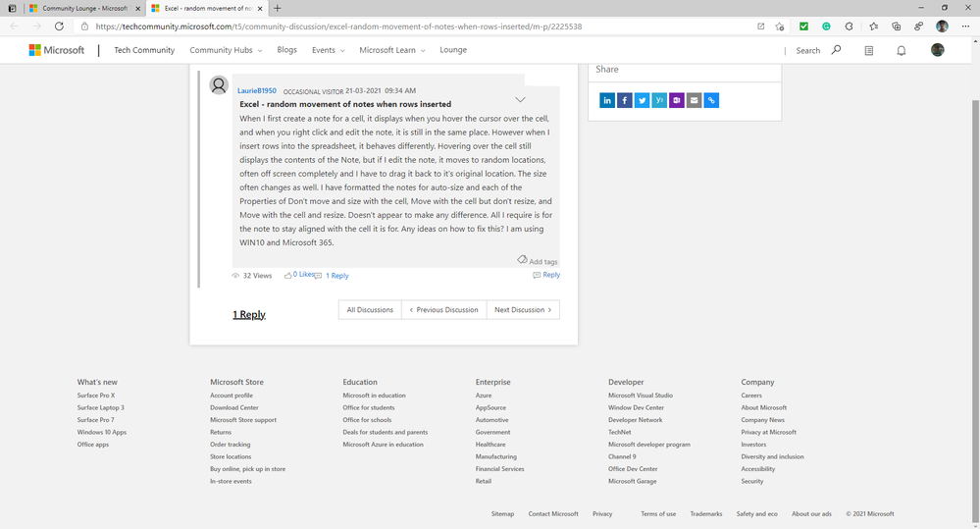Share the post on Twitter
The width and height of the screenshot is (980, 529).
pyautogui.click(x=642, y=100)
